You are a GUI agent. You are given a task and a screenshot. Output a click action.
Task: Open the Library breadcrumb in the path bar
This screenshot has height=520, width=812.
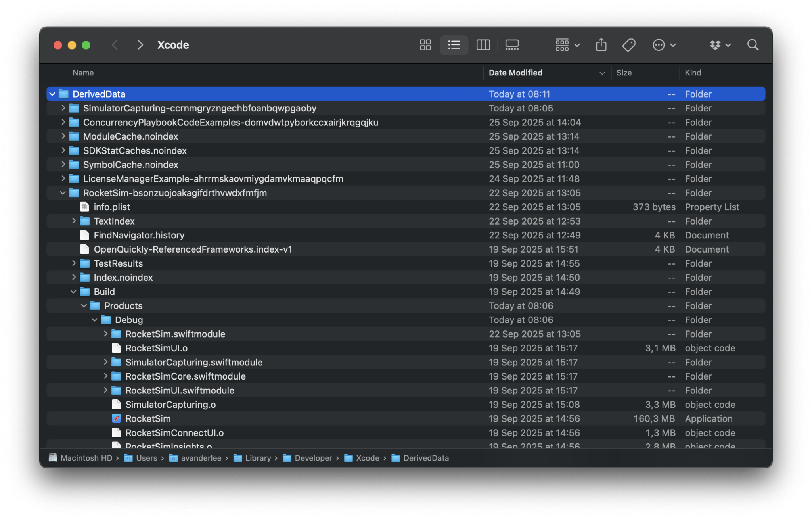pyautogui.click(x=258, y=458)
